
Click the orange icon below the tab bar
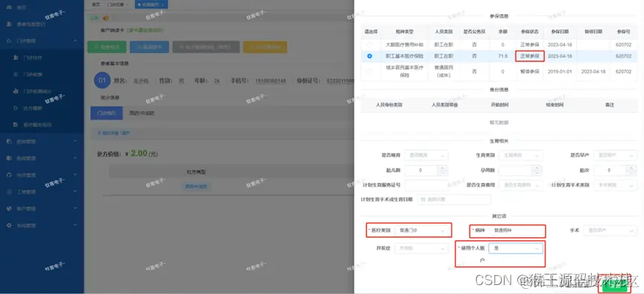coord(106,18)
